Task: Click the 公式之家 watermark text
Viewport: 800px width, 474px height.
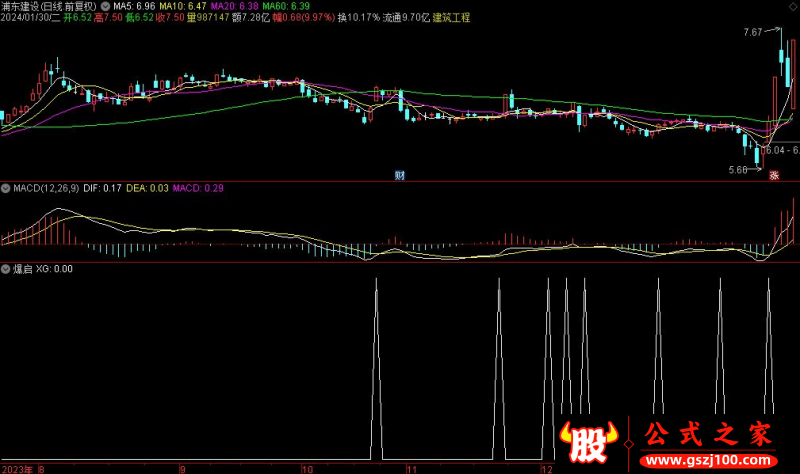Action: 702,436
